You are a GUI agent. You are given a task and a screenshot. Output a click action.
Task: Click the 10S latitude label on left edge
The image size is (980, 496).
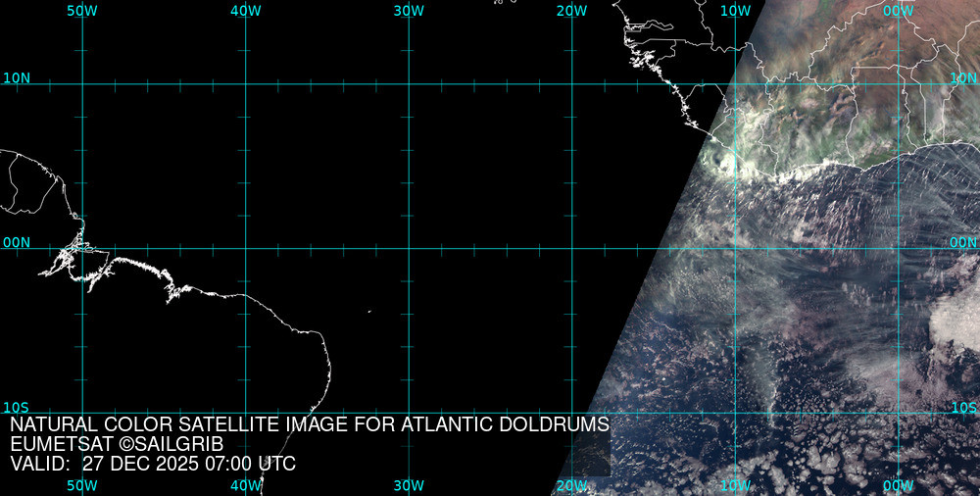pyautogui.click(x=17, y=407)
